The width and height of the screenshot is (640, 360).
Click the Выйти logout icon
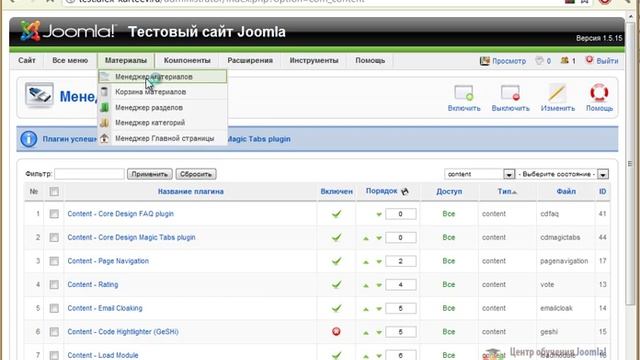[589, 60]
